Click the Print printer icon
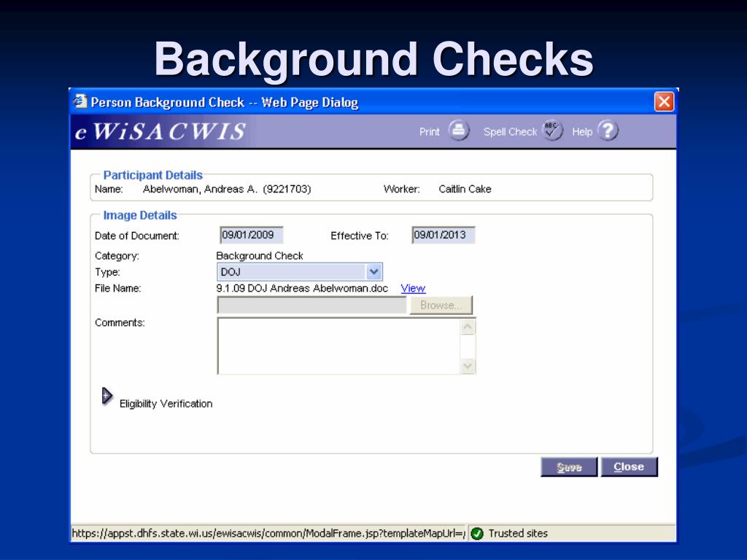 457,131
